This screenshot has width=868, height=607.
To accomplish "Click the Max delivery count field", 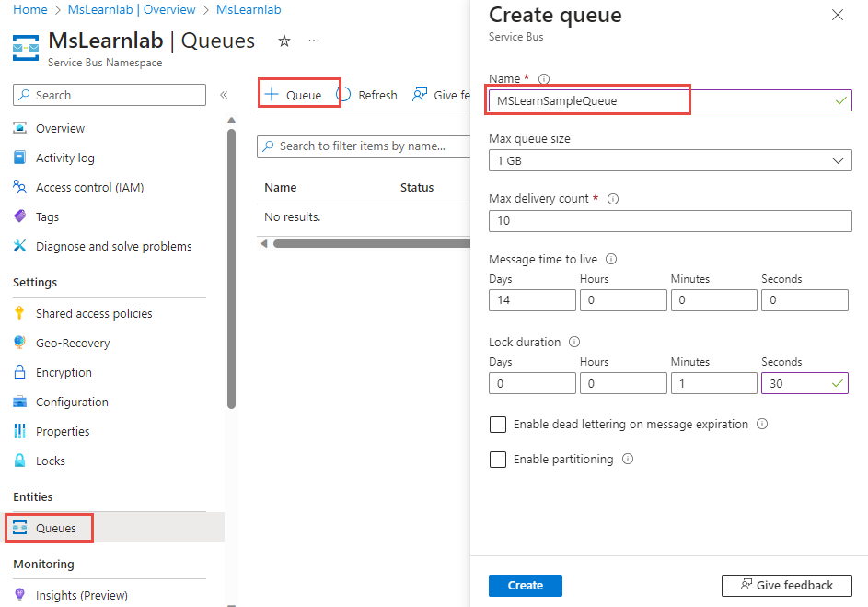I will (x=670, y=220).
